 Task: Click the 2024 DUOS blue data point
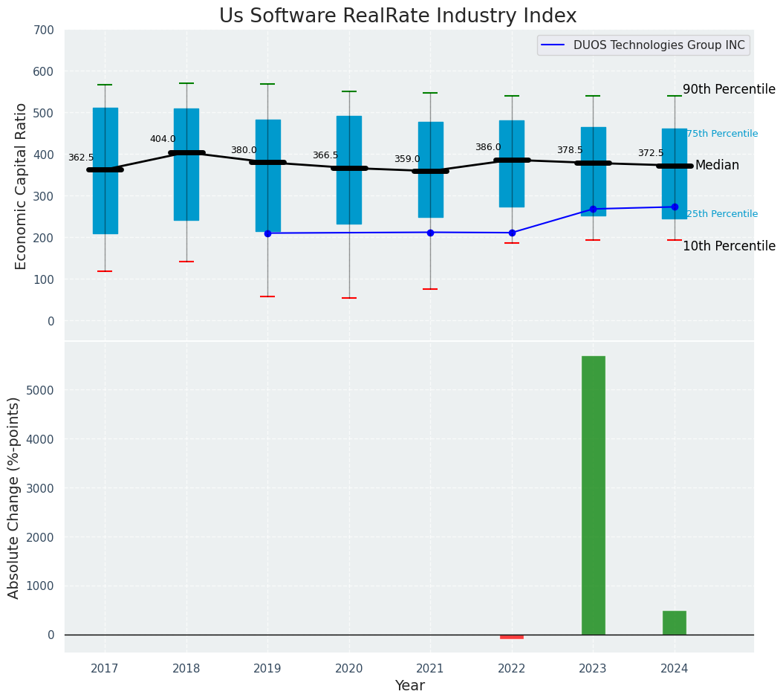point(675,207)
